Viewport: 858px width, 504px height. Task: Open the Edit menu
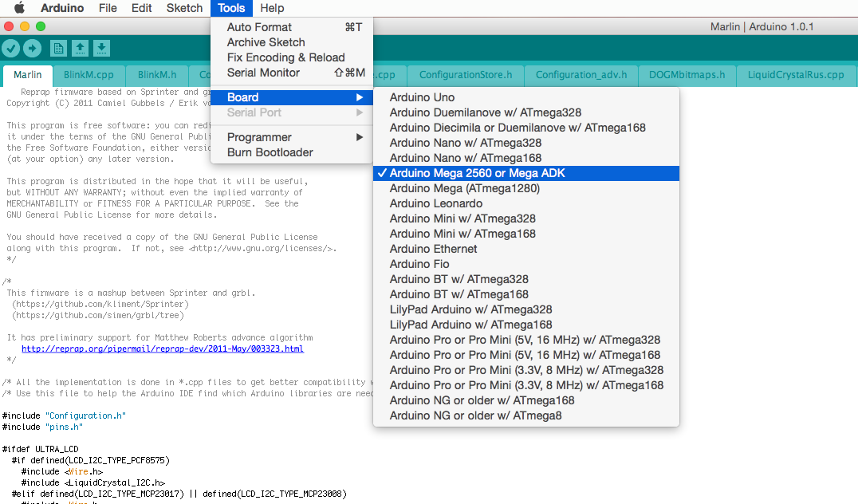(141, 8)
